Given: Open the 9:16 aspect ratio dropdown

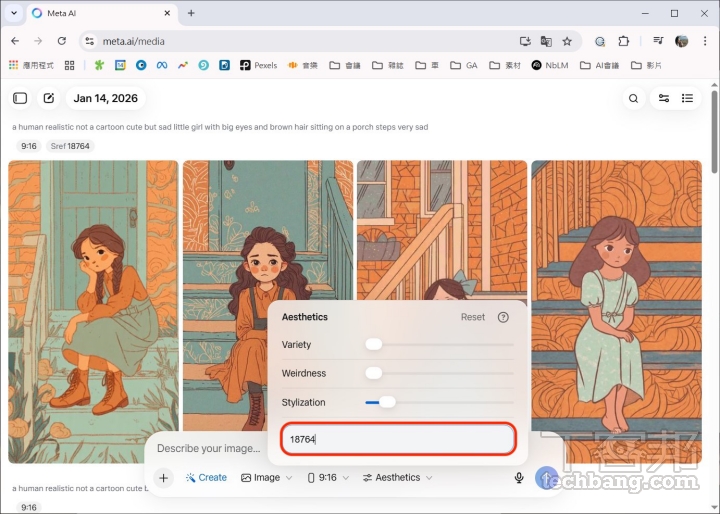Looking at the screenshot, I should point(328,478).
